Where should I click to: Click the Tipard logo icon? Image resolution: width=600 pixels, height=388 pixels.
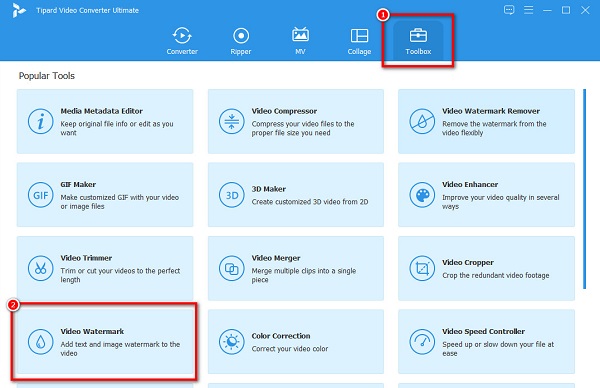coord(18,10)
